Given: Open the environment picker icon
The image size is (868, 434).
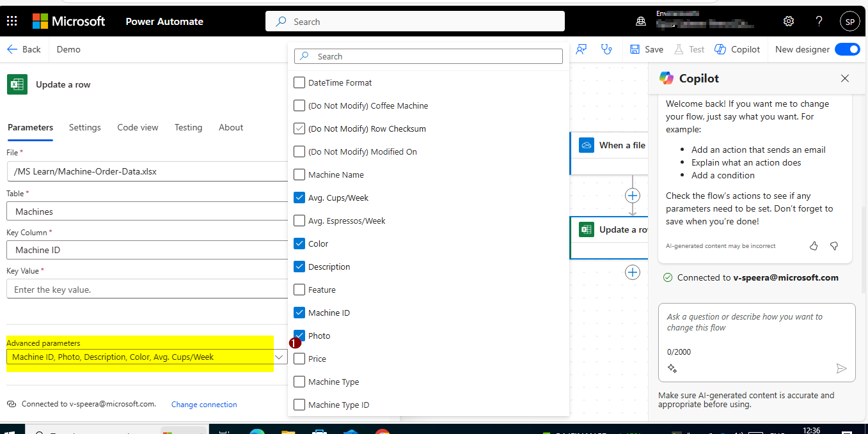Looking at the screenshot, I should (x=641, y=21).
